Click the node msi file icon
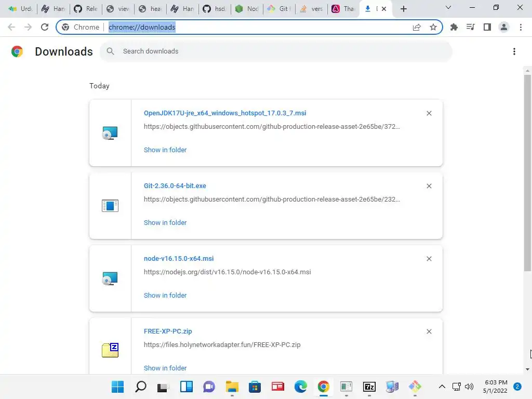The height and width of the screenshot is (399, 532). (x=110, y=278)
